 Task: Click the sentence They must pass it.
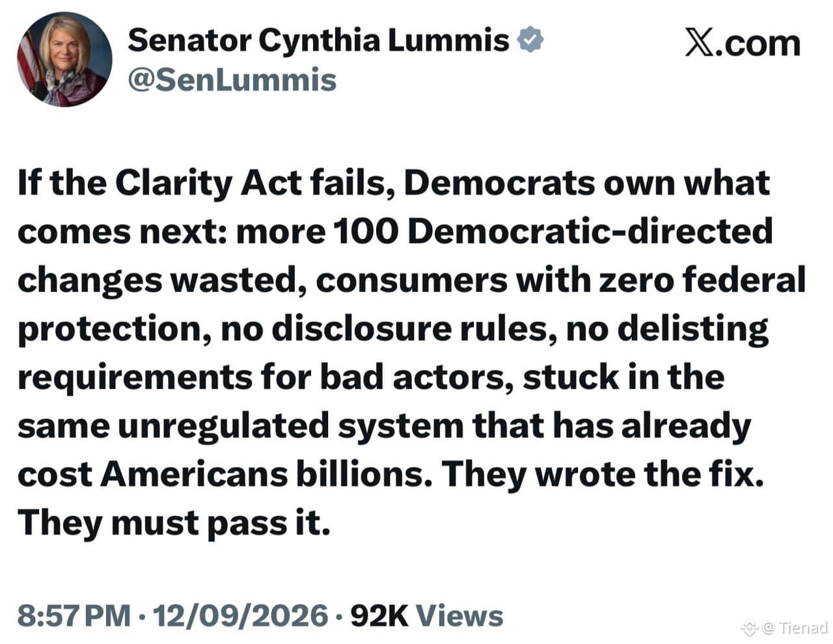(x=174, y=523)
